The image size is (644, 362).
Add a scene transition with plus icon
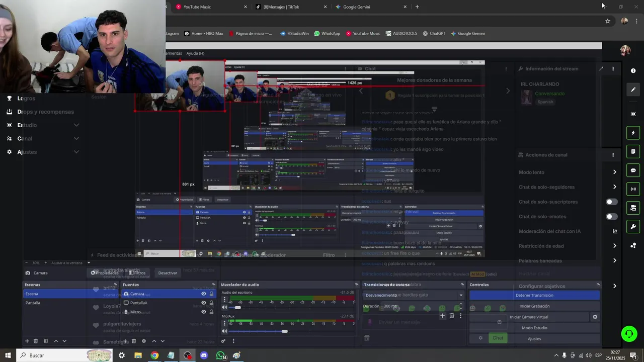click(442, 316)
